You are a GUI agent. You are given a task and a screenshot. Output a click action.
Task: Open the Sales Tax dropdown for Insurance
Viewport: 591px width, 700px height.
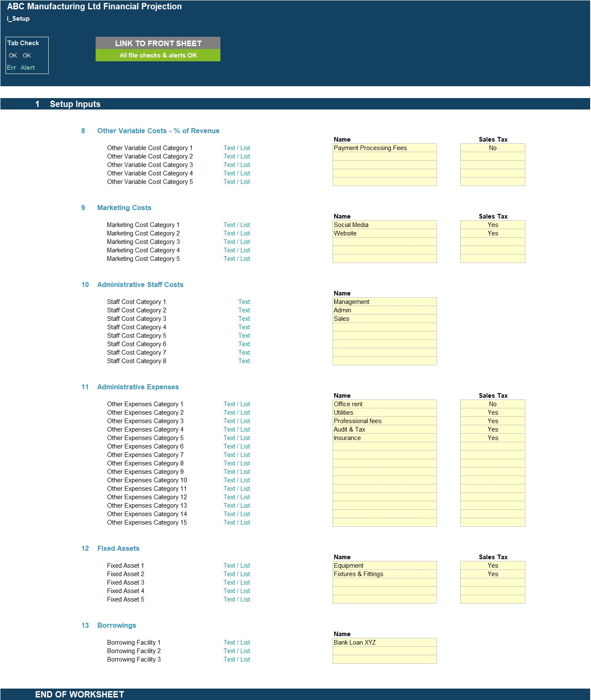(x=493, y=438)
